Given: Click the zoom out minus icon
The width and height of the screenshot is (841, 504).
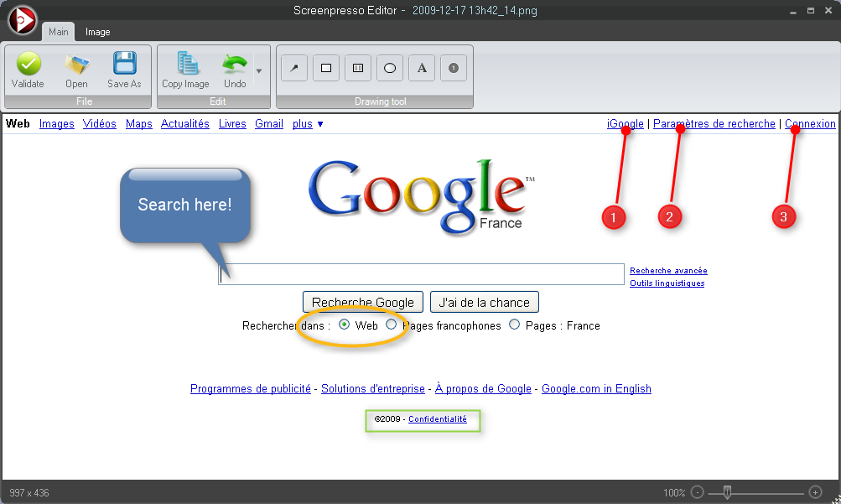Looking at the screenshot, I should click(698, 492).
